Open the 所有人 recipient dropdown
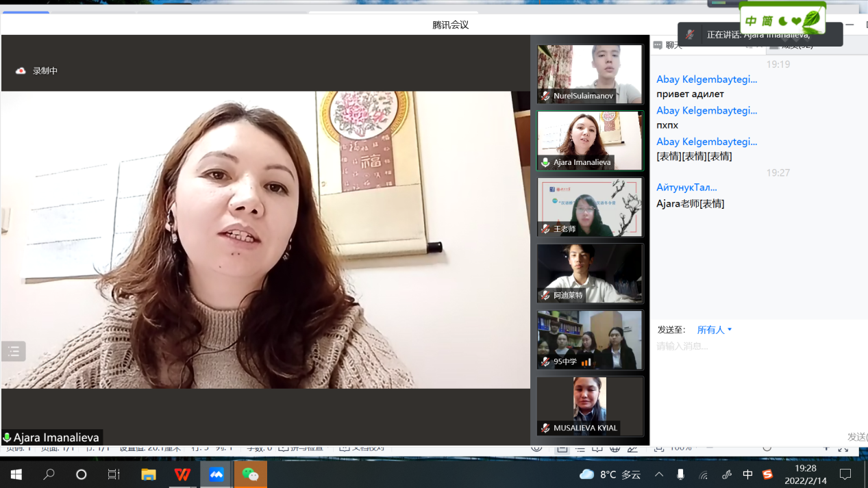The width and height of the screenshot is (868, 488). click(x=715, y=330)
